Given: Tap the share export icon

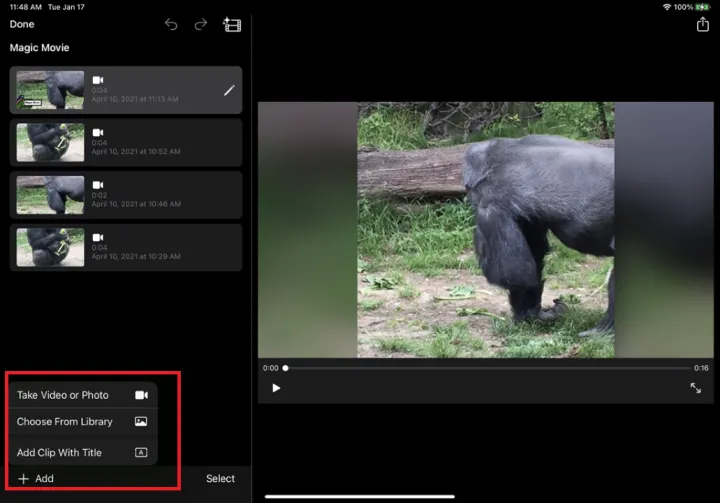Looking at the screenshot, I should pos(702,25).
